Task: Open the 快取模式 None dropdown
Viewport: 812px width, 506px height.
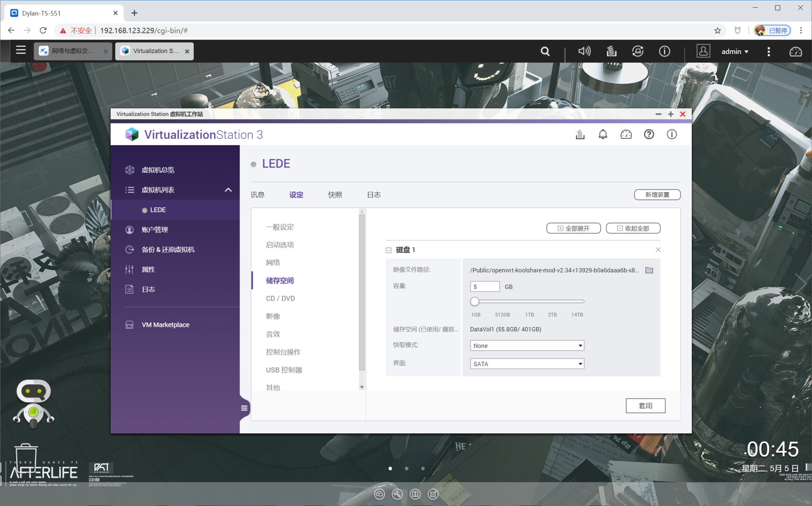Action: (x=527, y=346)
